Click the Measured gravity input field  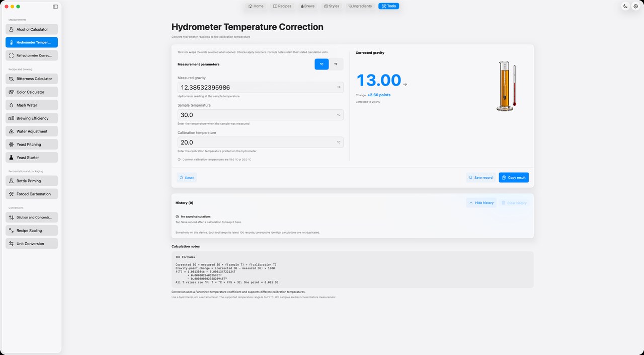click(261, 88)
